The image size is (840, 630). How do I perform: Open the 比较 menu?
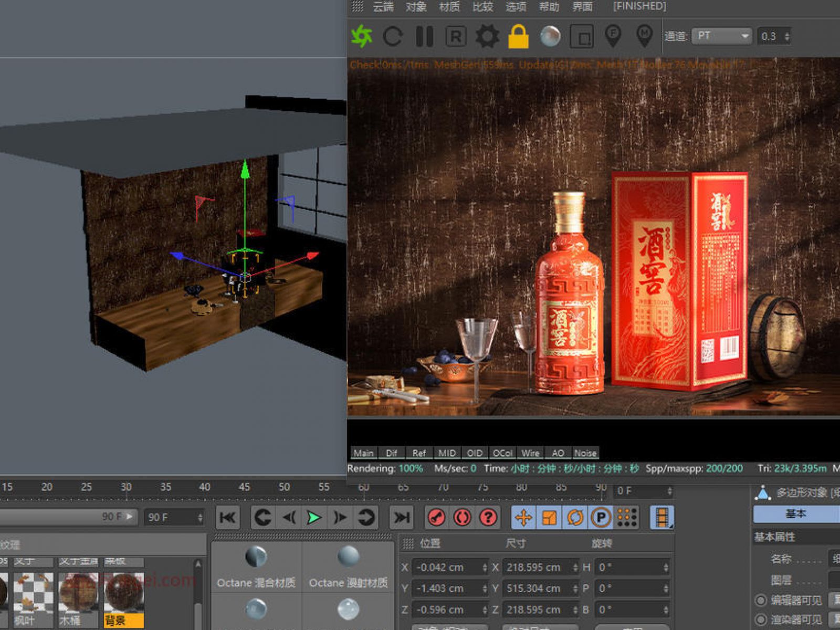pyautogui.click(x=482, y=6)
